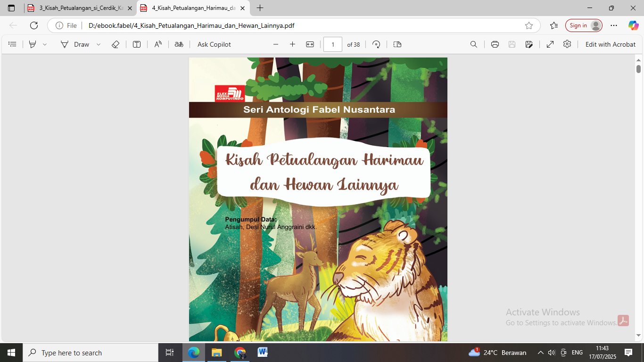
Task: Start Read aloud for the PDF
Action: tap(157, 44)
